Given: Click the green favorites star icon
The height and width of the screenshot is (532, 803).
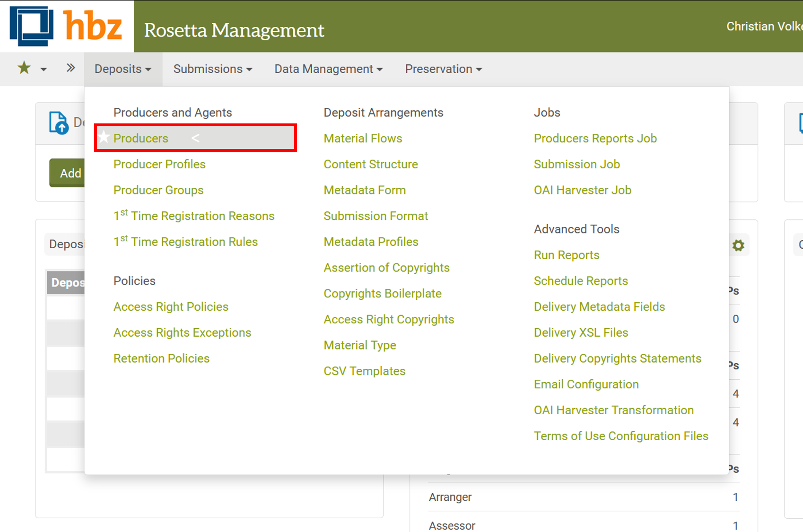Looking at the screenshot, I should (x=24, y=69).
